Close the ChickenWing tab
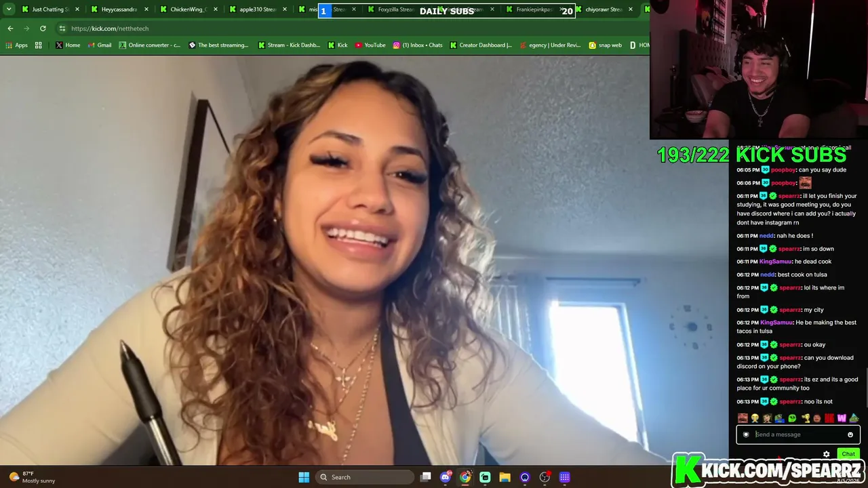Image resolution: width=868 pixels, height=488 pixels. [x=216, y=9]
